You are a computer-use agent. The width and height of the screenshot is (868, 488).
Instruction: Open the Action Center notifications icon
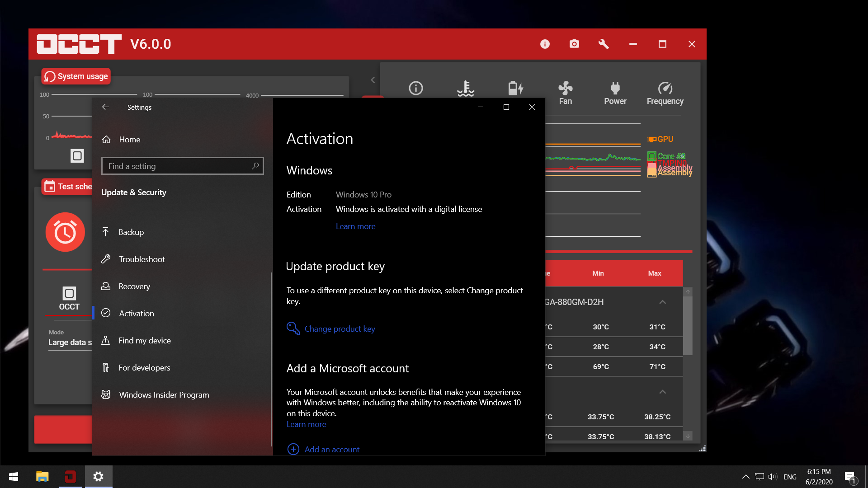[x=850, y=477]
